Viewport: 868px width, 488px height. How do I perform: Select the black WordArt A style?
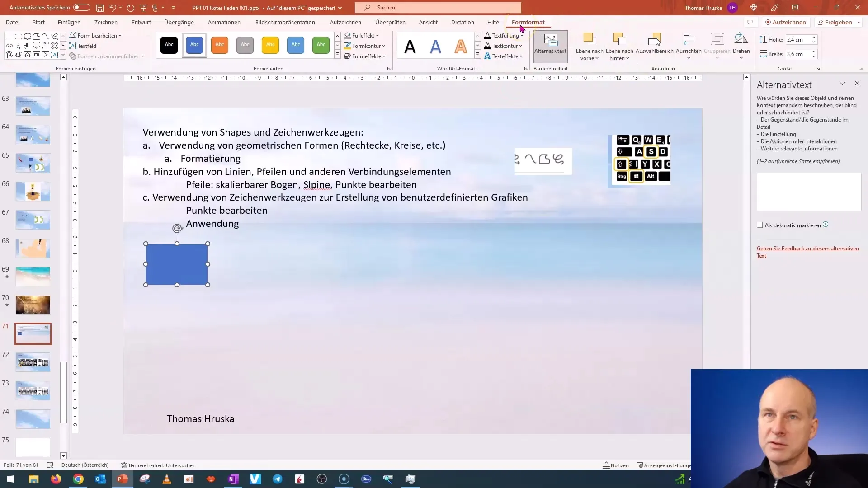tap(410, 46)
